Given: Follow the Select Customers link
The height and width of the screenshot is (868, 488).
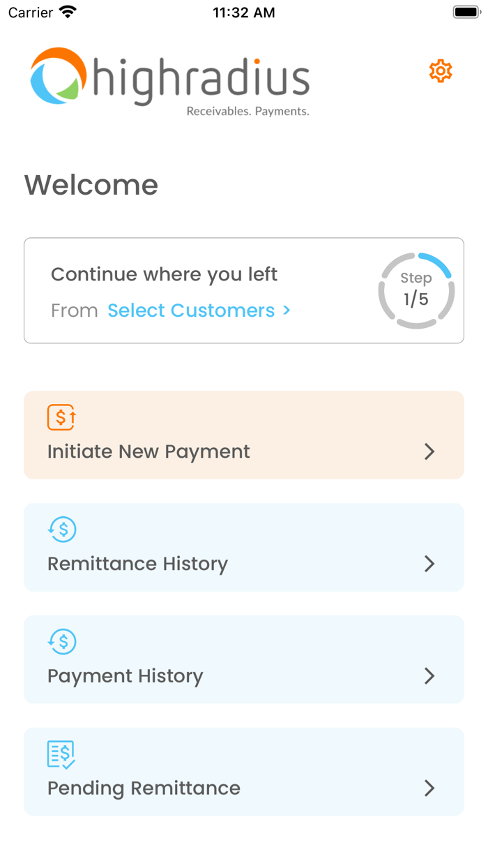Looking at the screenshot, I should point(199,310).
